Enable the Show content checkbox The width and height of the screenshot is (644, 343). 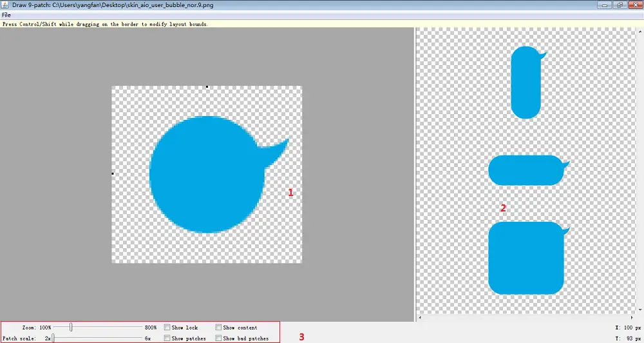coord(218,328)
